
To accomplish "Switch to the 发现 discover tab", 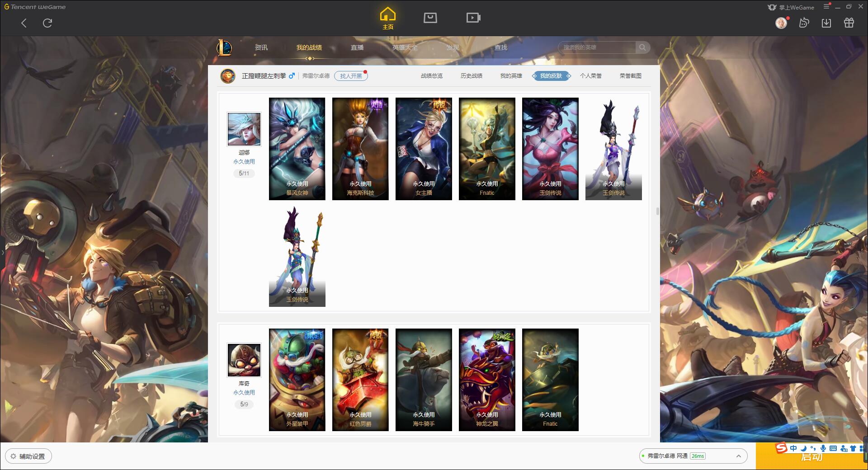I will tap(453, 47).
